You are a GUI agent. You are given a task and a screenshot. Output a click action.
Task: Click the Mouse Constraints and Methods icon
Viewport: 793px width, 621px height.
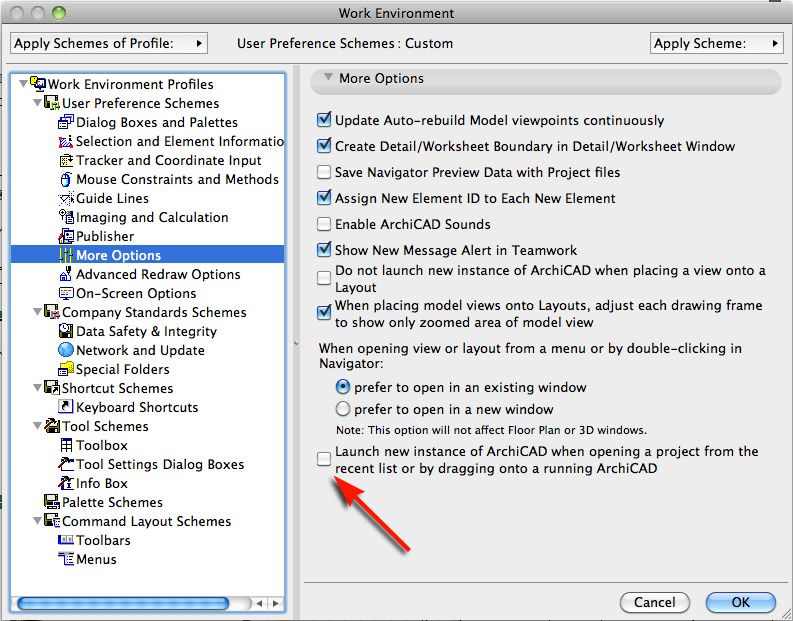point(66,179)
